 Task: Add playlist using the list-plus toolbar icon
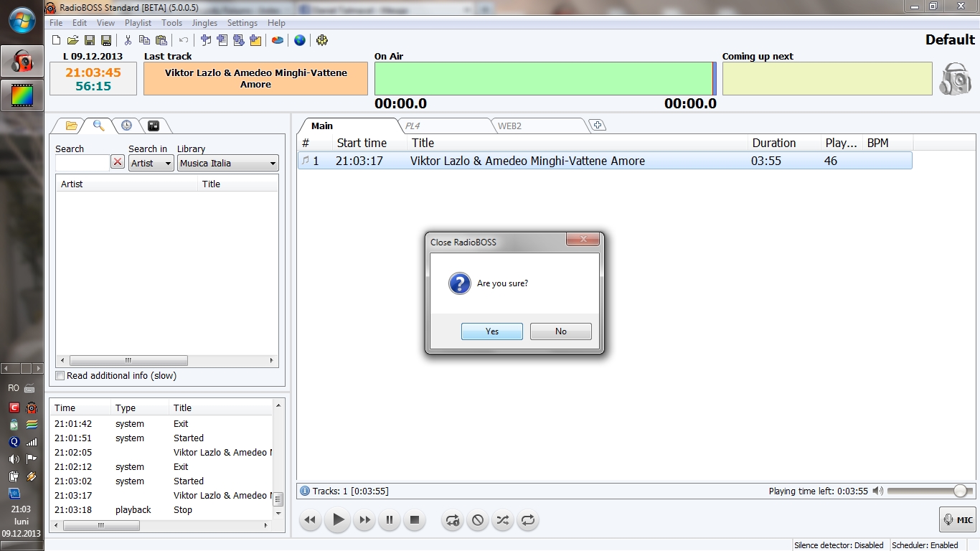click(x=222, y=40)
